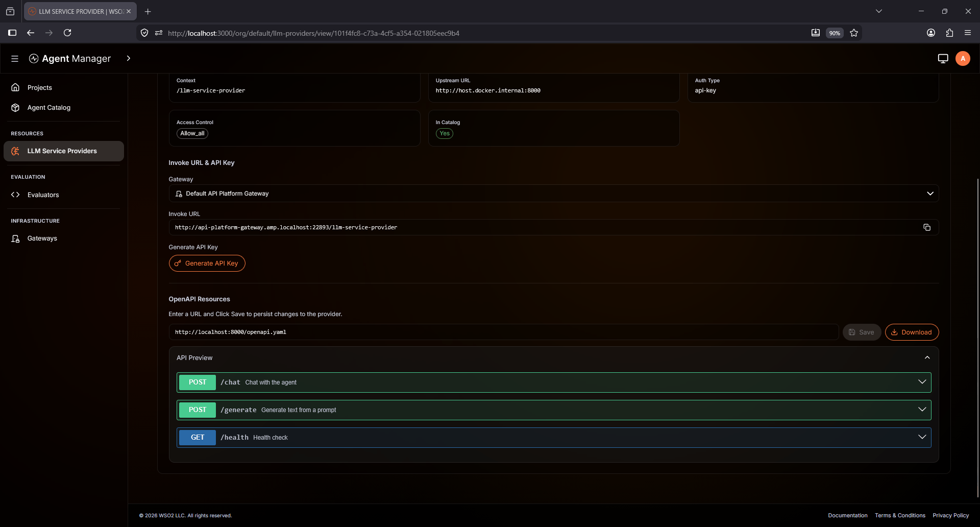Image resolution: width=980 pixels, height=527 pixels.
Task: Open the display theme monitor icon
Action: click(x=943, y=59)
